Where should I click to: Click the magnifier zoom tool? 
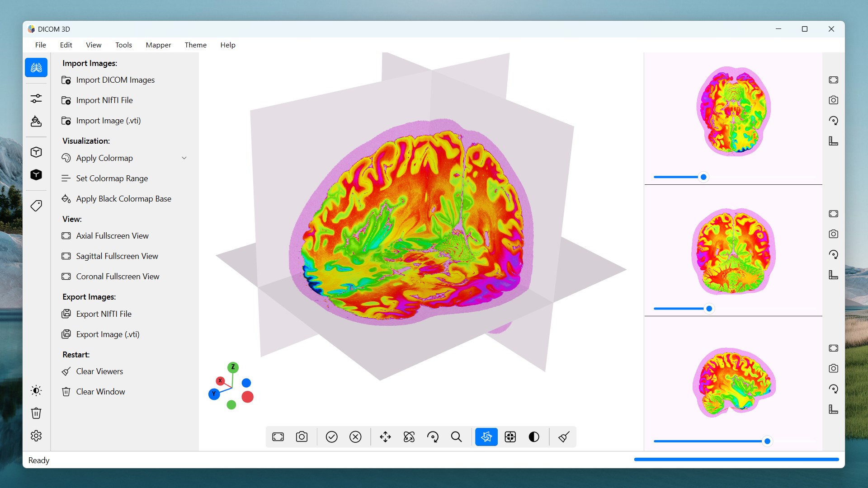457,437
